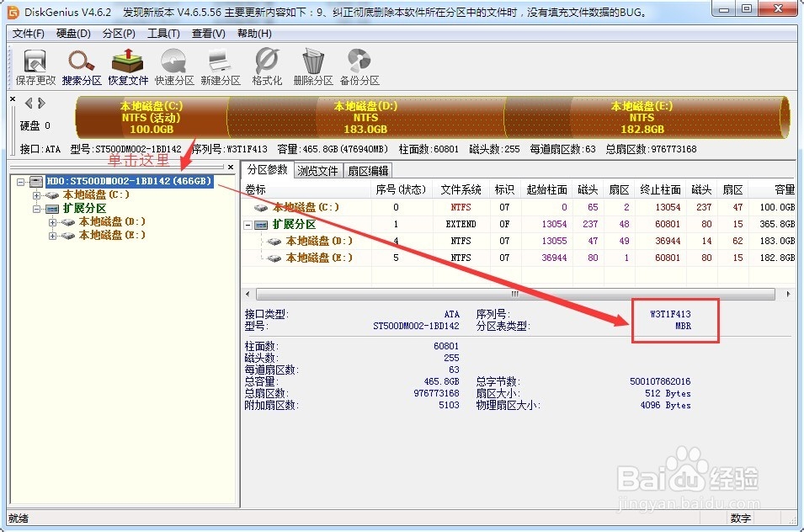Viewport: 804px width, 532px height.
Task: Click the 卷标 column header
Action: point(306,189)
